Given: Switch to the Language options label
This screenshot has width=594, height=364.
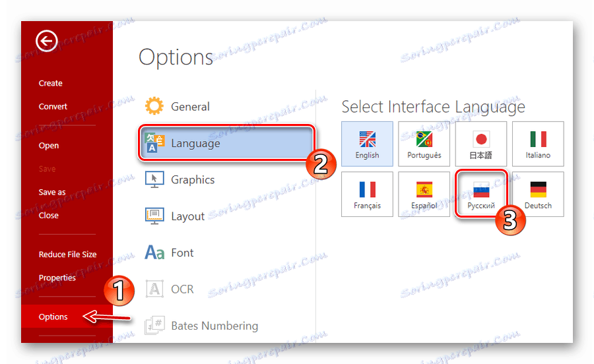Looking at the screenshot, I should (x=195, y=143).
